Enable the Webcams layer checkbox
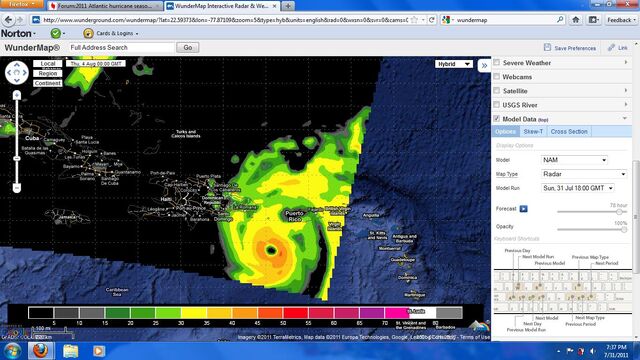Image resolution: width=640 pixels, height=360 pixels. 497,76
